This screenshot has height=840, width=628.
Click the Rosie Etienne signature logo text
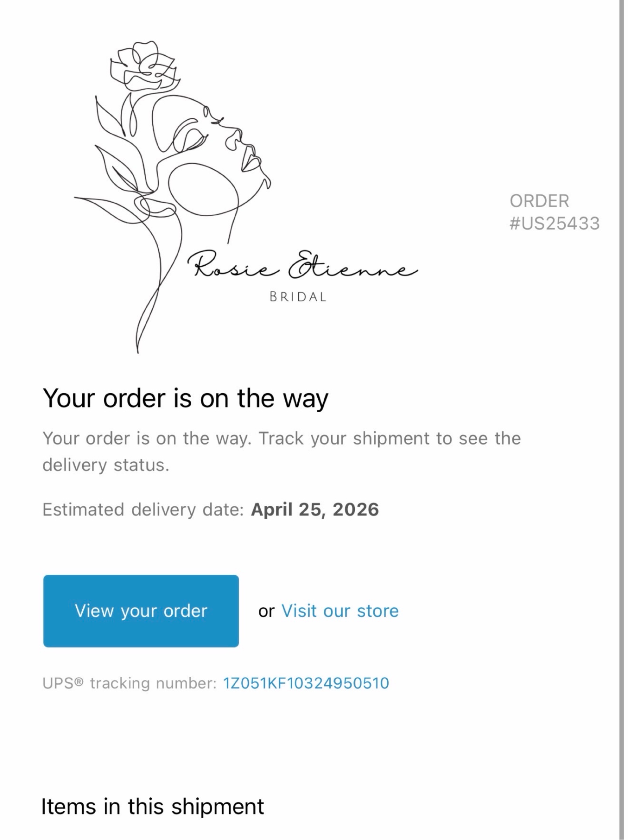tap(303, 265)
